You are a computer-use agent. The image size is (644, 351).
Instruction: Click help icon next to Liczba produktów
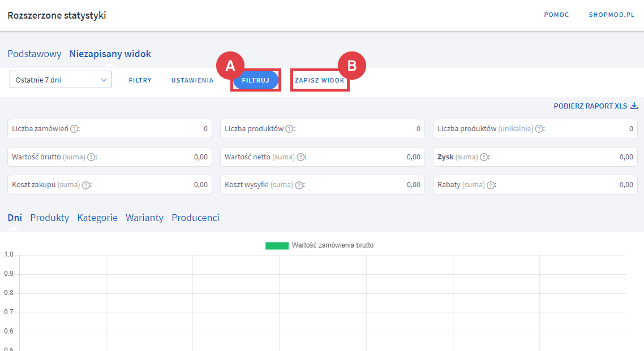point(289,129)
